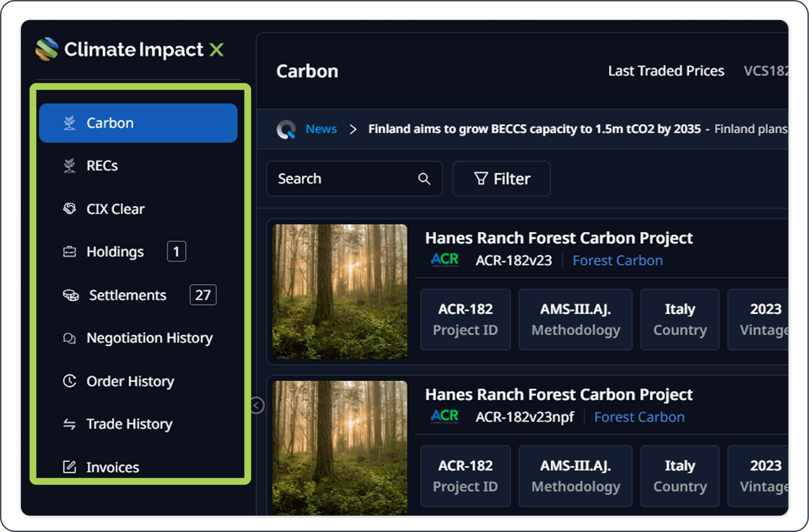Click the Invoices edit icon
Screen dimensions: 809x532
(x=70, y=467)
